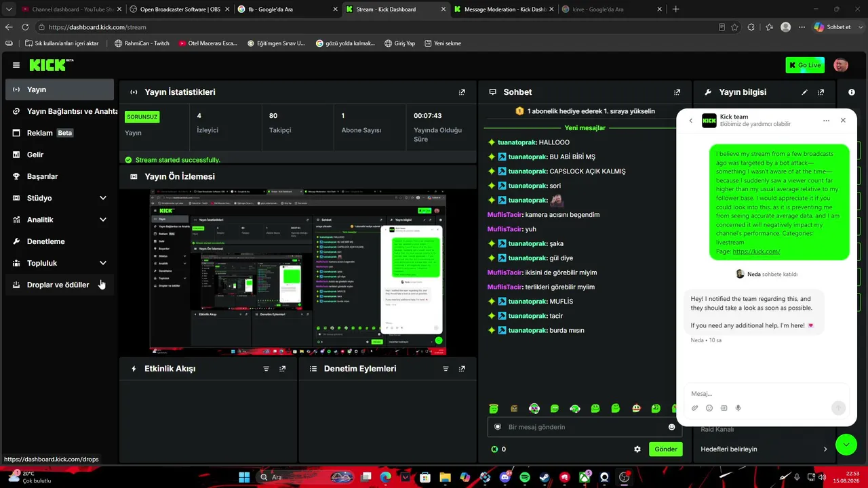Open Denetleme in the sidebar
Image resolution: width=868 pixels, height=488 pixels.
click(60, 241)
